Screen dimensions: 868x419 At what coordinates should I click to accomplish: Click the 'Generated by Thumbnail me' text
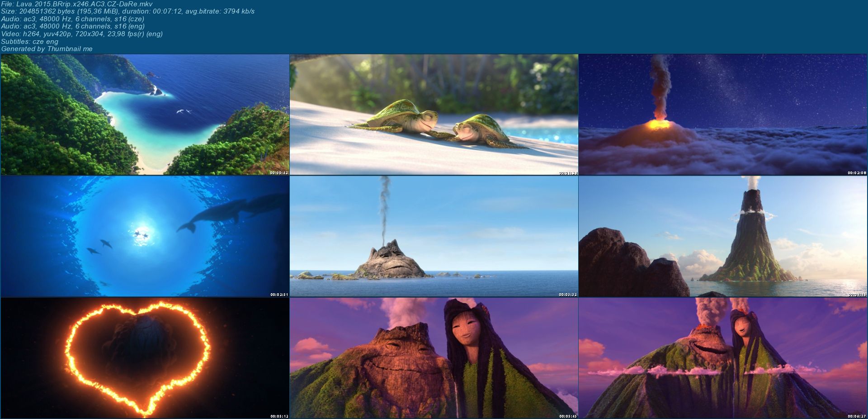47,49
